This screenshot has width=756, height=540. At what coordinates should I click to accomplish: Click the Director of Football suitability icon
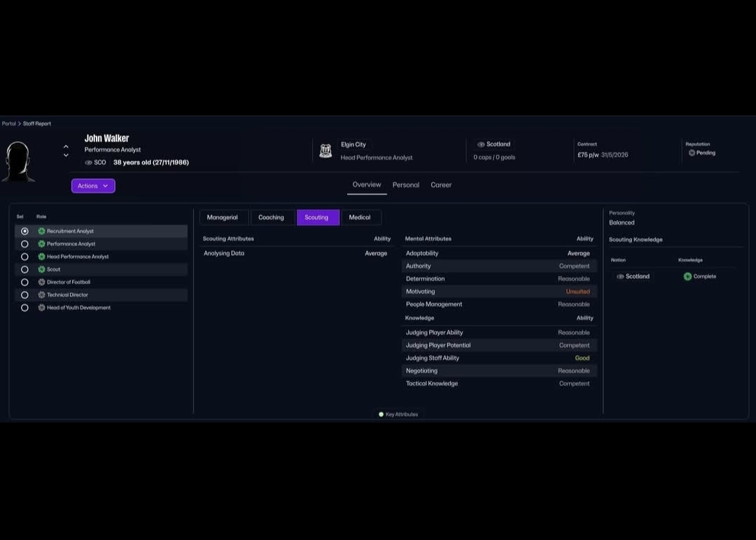41,283
